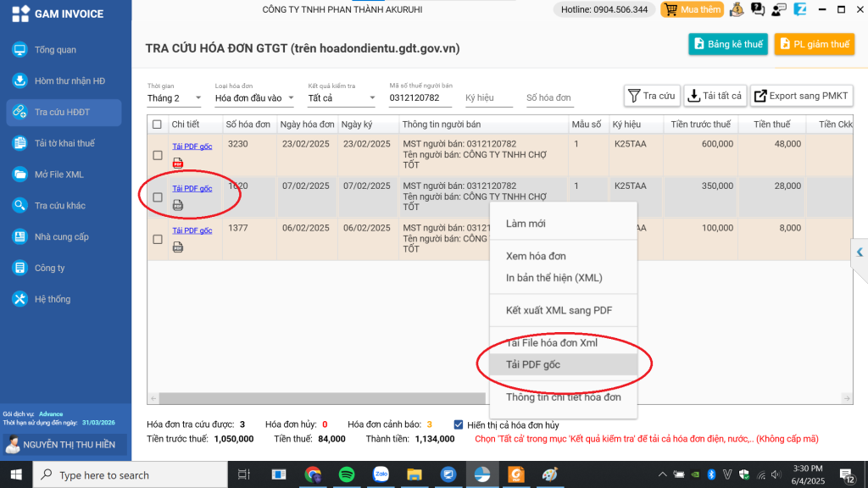Click Tải PDF gốc link for invoice 1377

click(x=192, y=230)
